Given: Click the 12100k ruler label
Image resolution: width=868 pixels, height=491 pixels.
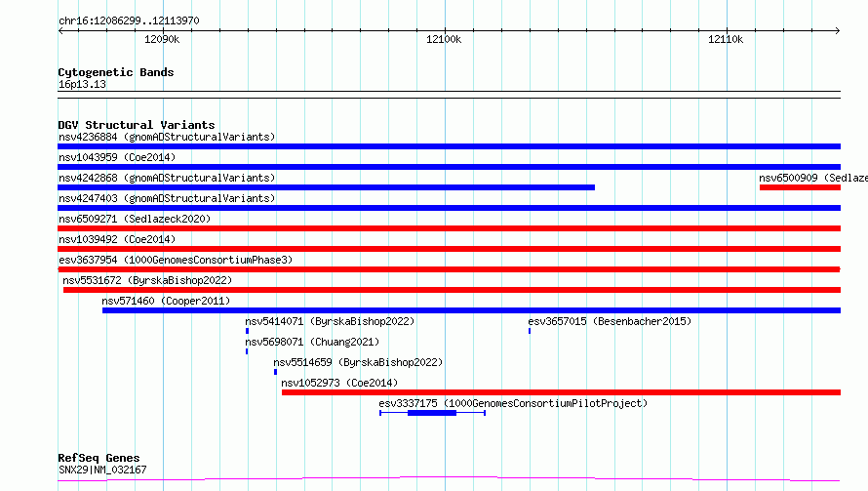Looking at the screenshot, I should click(444, 39).
